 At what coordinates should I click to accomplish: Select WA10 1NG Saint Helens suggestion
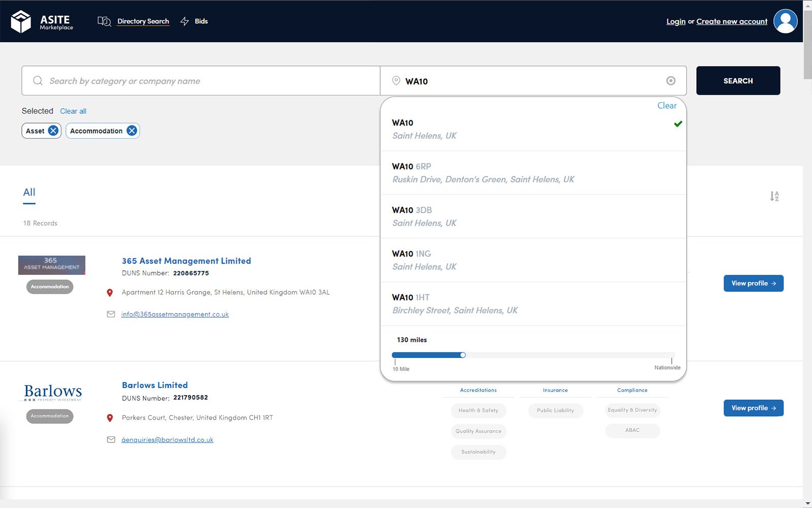pos(533,261)
